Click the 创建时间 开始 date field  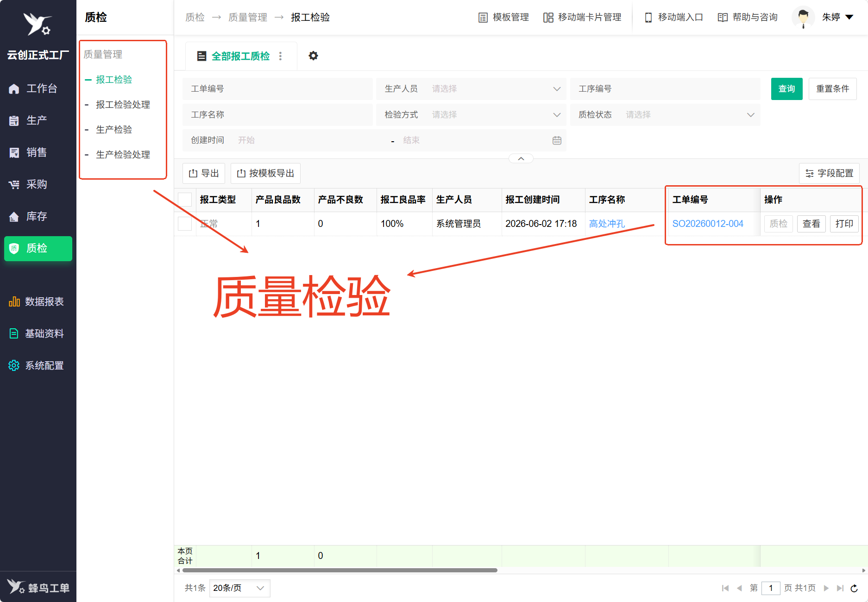click(310, 140)
